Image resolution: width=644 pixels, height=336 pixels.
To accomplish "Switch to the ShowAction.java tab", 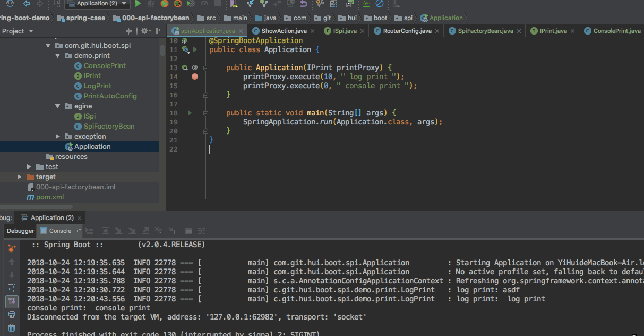I will [x=284, y=31].
